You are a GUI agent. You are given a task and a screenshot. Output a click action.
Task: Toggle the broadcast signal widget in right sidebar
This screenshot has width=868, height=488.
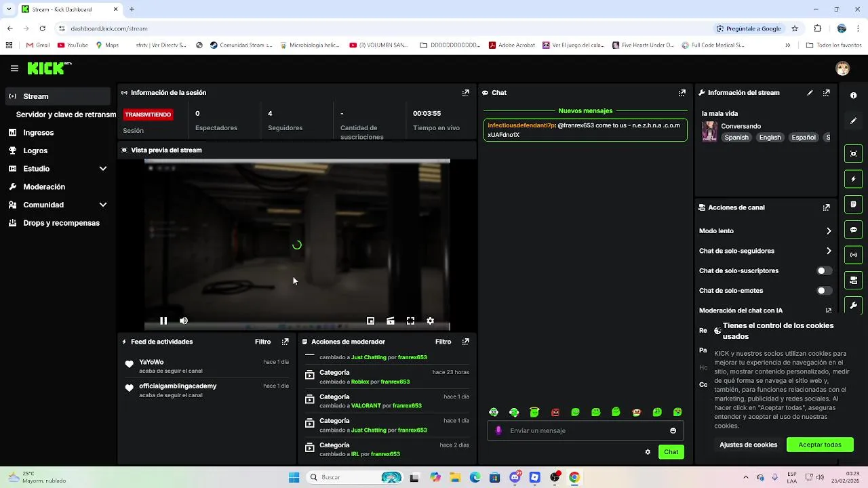854,255
